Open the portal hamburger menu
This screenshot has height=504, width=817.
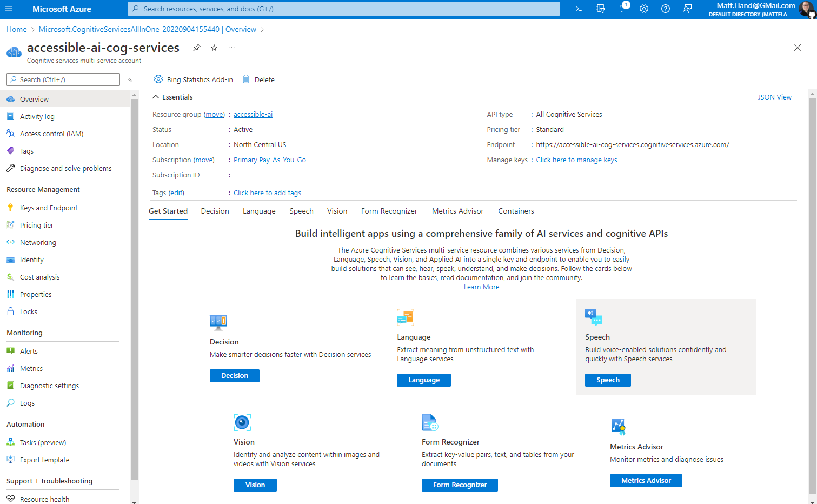click(x=8, y=9)
